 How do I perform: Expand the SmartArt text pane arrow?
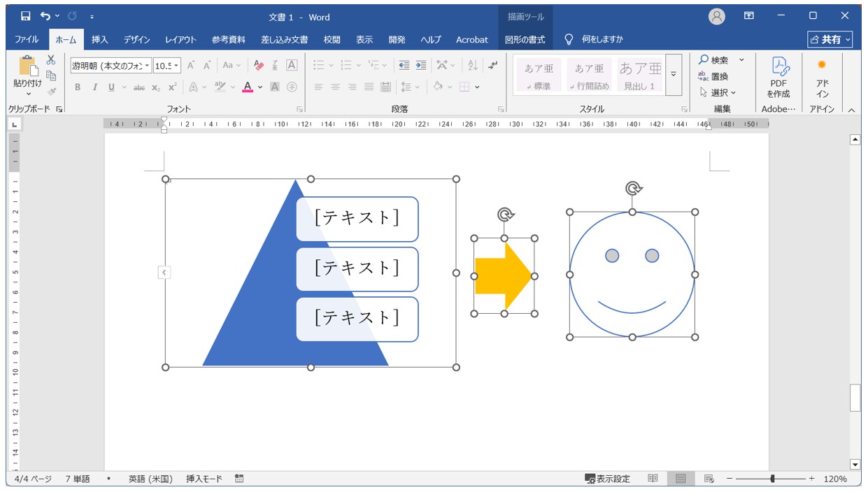pos(164,273)
